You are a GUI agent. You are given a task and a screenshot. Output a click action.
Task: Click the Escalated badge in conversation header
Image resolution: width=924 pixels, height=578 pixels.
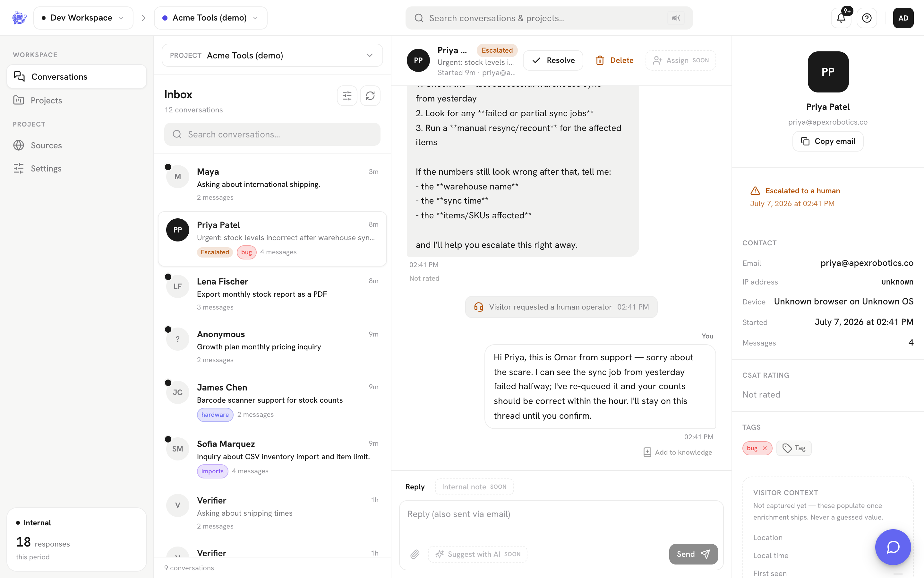[497, 50]
